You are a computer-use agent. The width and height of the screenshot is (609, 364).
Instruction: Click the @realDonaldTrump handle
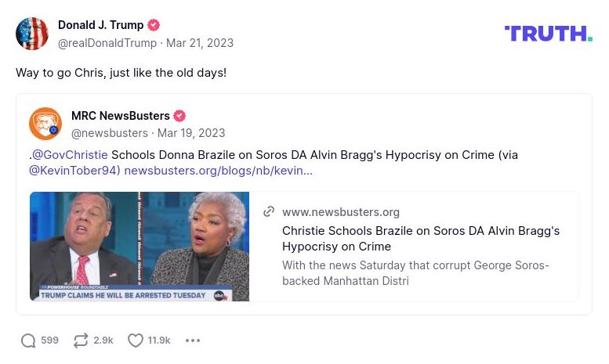coord(107,43)
